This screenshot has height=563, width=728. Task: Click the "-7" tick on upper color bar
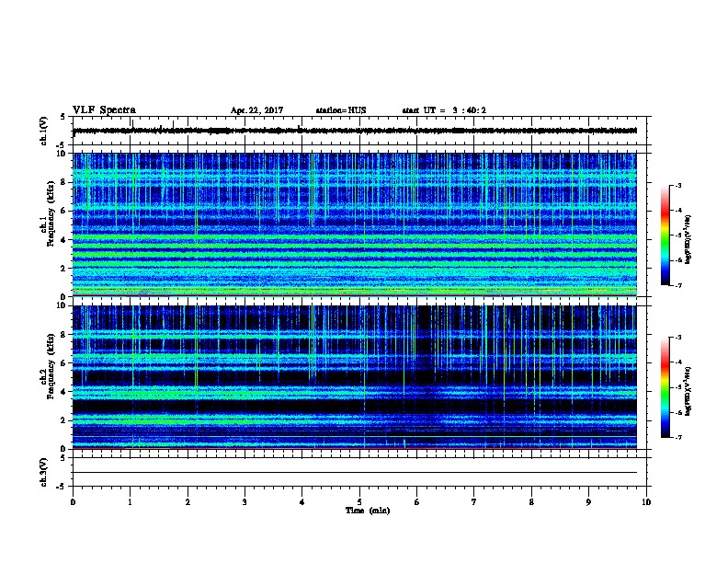pos(678,285)
